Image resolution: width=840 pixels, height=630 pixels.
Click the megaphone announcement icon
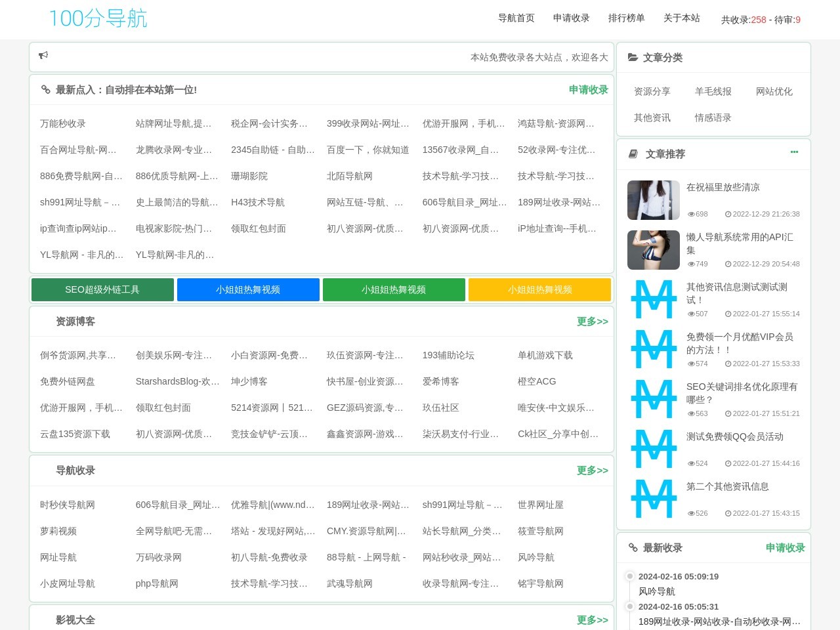click(x=43, y=56)
